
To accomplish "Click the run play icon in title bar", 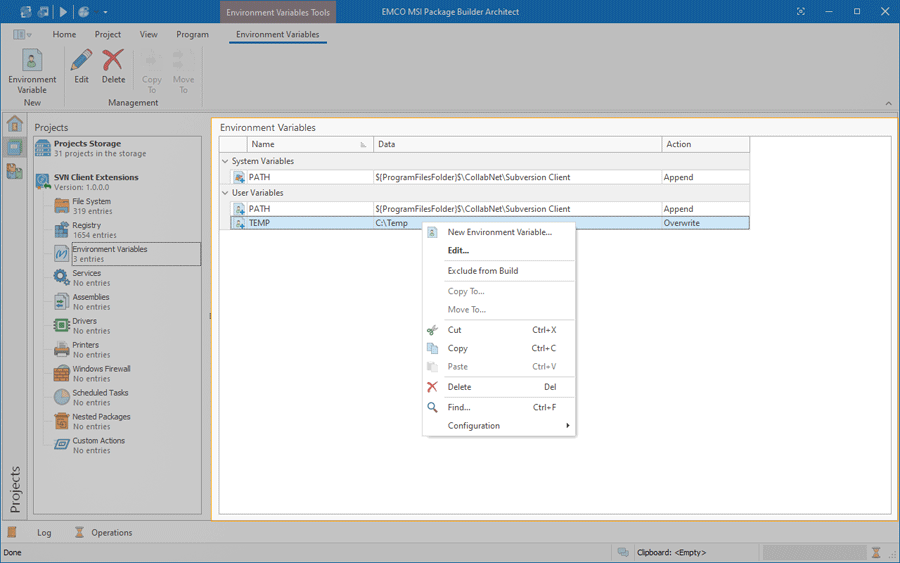I will [63, 11].
